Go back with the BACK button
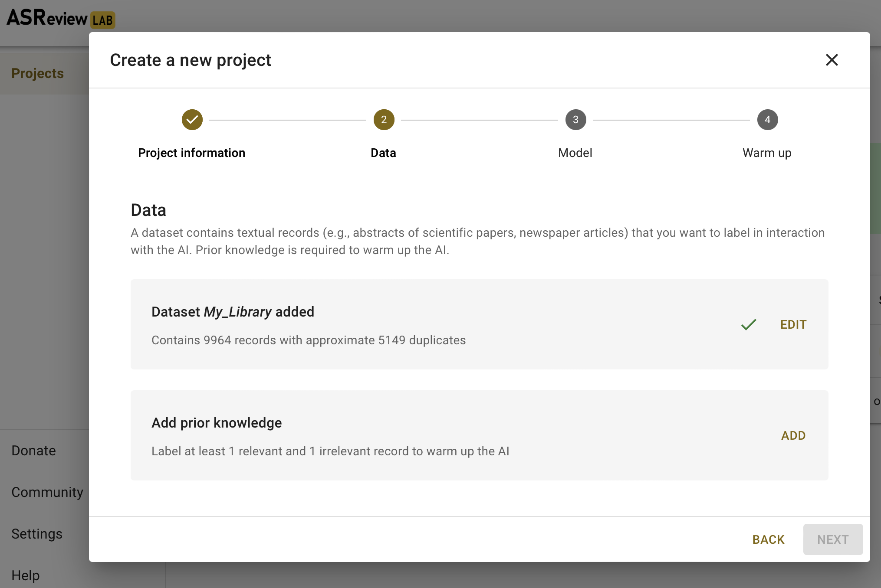The width and height of the screenshot is (881, 588). point(768,539)
